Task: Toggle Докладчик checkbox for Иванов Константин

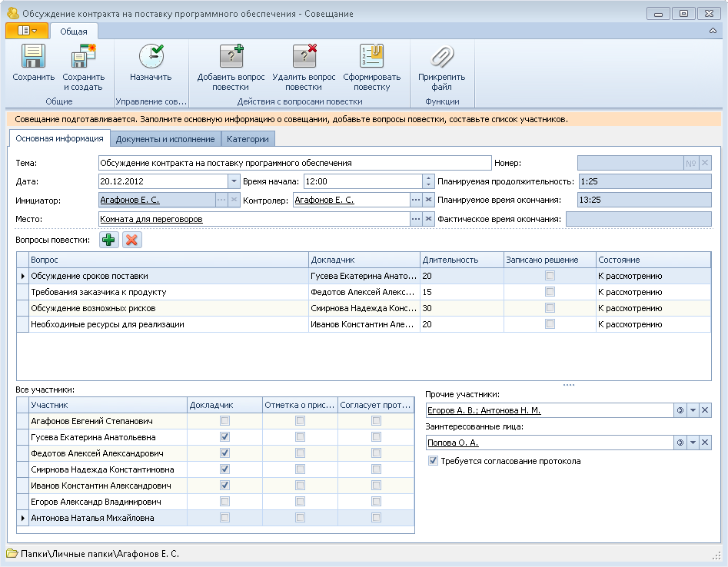Action: coord(224,486)
